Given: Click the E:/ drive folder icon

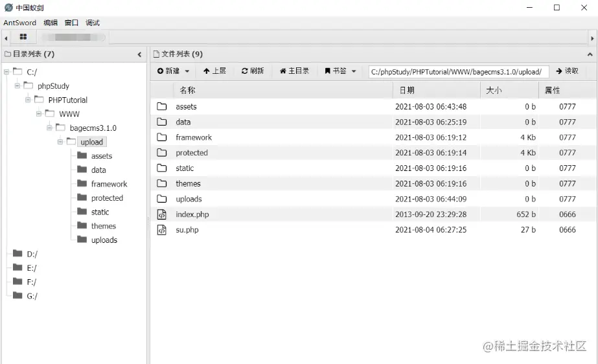Looking at the screenshot, I should pos(17,267).
